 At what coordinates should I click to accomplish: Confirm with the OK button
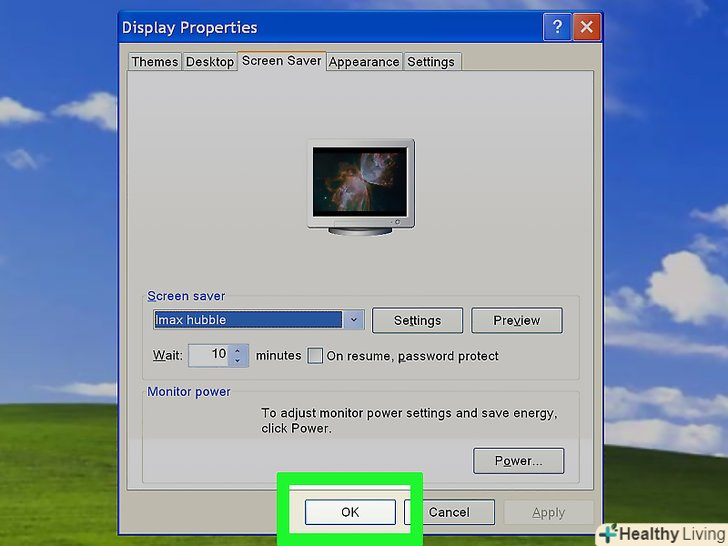coord(350,512)
